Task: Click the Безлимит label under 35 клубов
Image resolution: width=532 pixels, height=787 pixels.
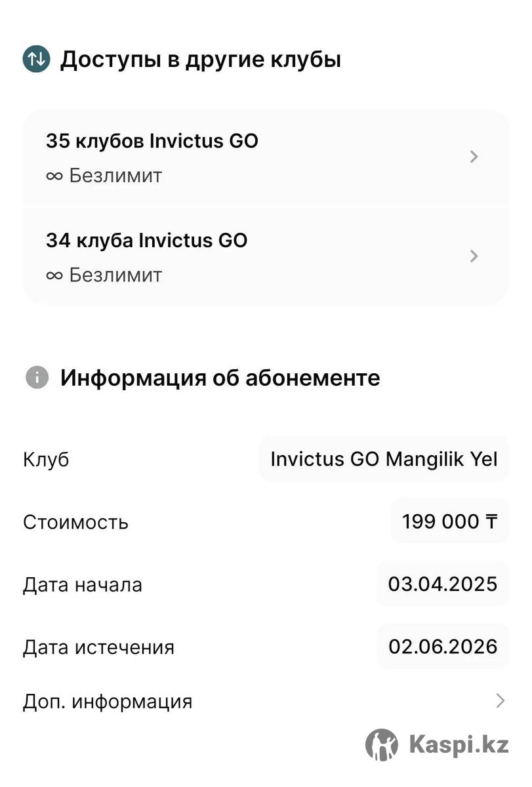Action: [x=115, y=176]
